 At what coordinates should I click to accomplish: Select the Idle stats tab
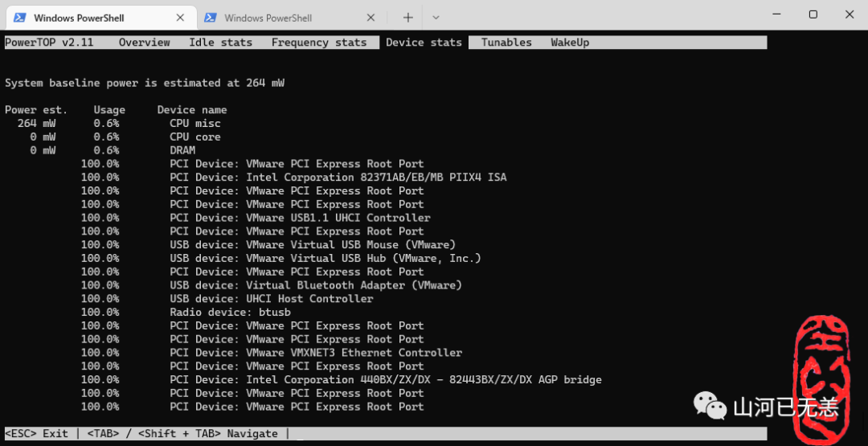220,43
